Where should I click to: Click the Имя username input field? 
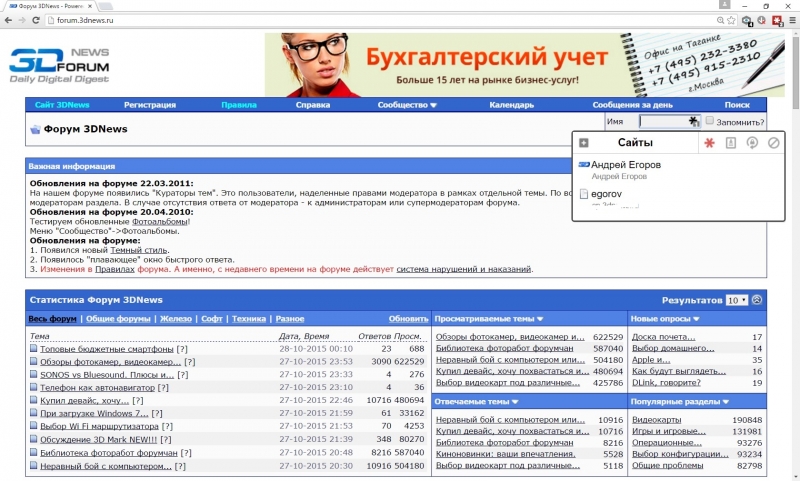click(669, 121)
